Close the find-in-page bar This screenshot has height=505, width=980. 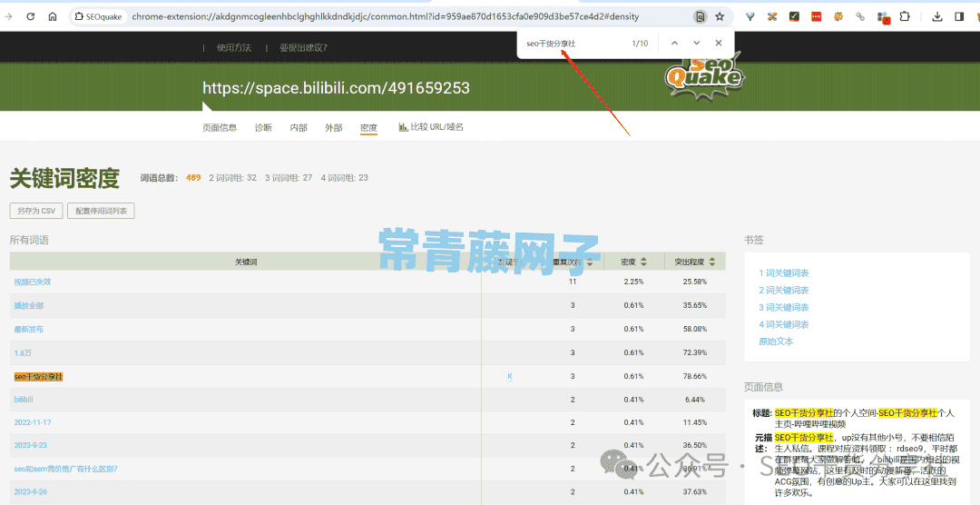719,44
